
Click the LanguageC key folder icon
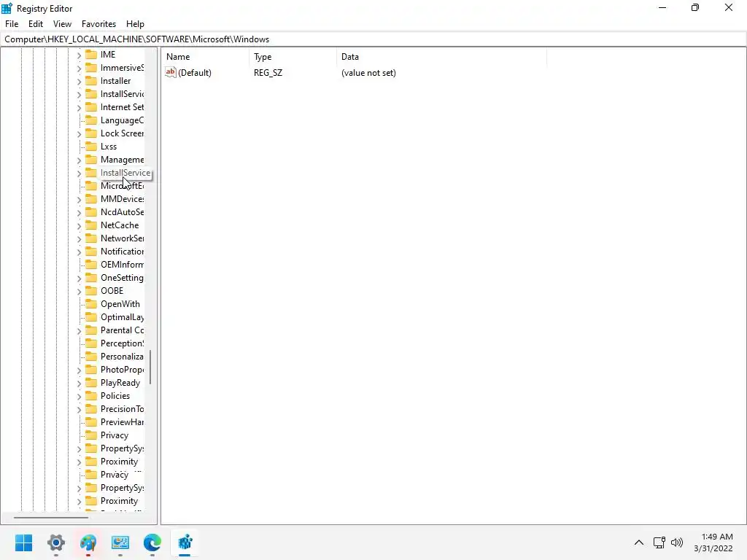[91, 120]
